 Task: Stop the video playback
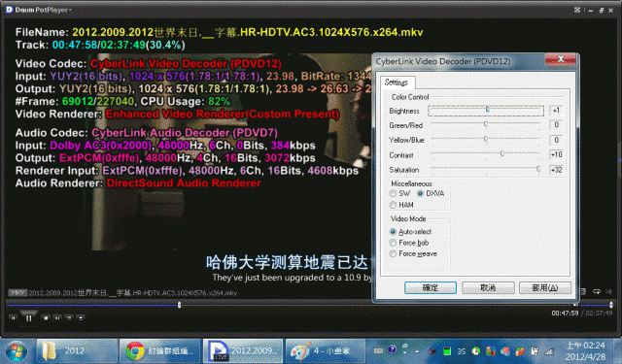pyautogui.click(x=46, y=317)
